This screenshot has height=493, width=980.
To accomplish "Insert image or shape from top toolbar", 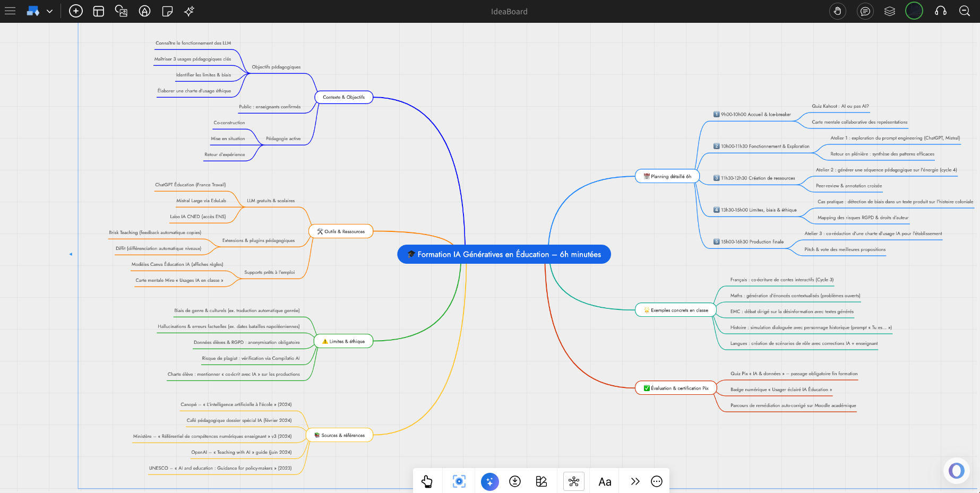I will tap(122, 11).
